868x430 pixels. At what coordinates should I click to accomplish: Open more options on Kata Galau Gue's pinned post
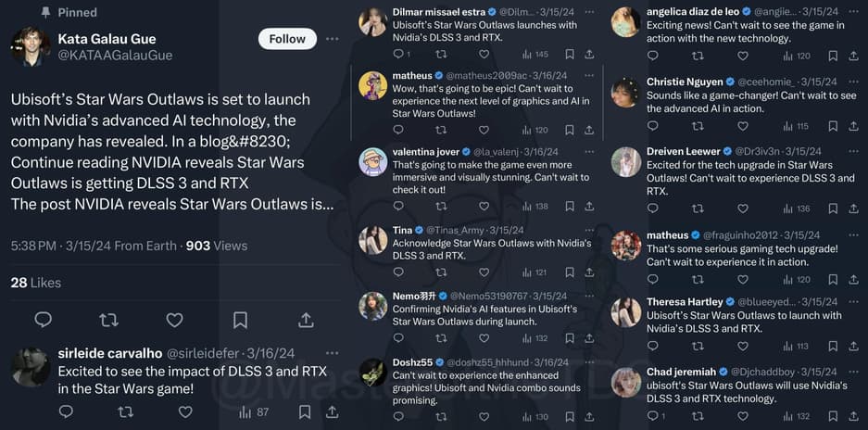coord(333,39)
